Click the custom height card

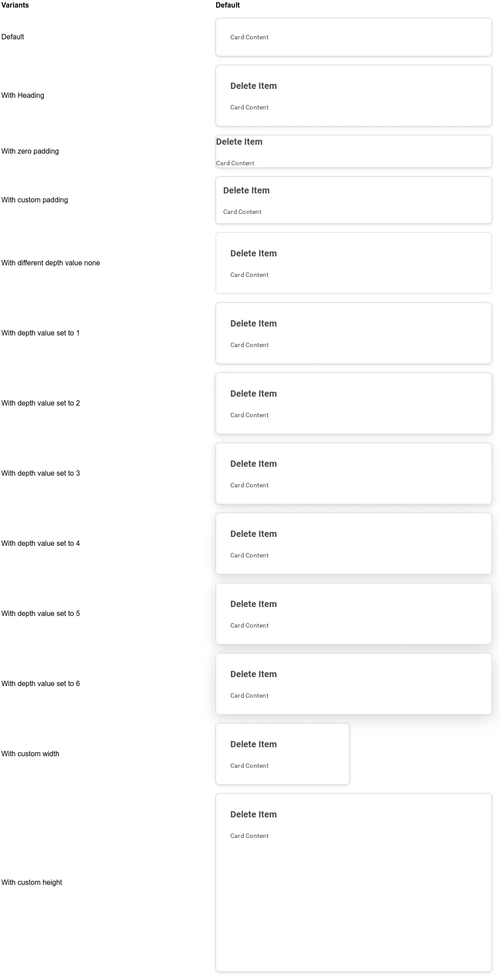pos(354,883)
